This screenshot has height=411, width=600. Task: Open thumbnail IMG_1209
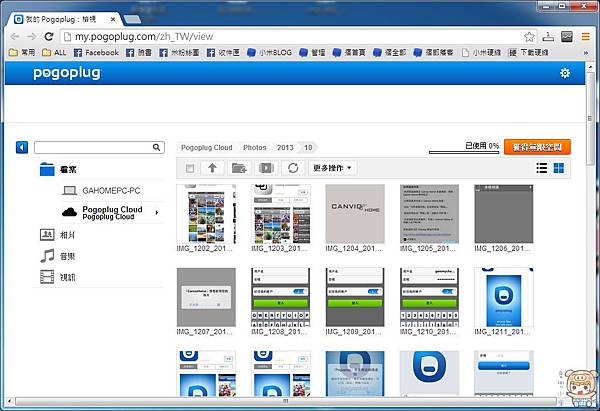tap(355, 297)
